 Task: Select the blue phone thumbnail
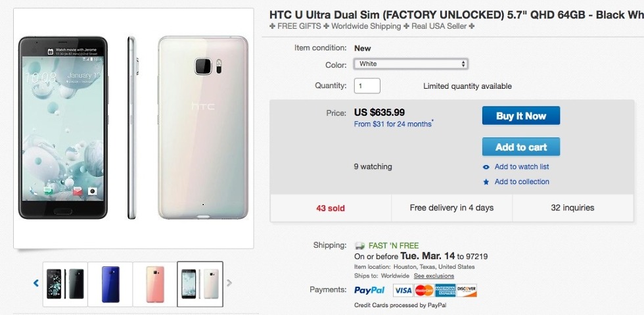click(110, 283)
